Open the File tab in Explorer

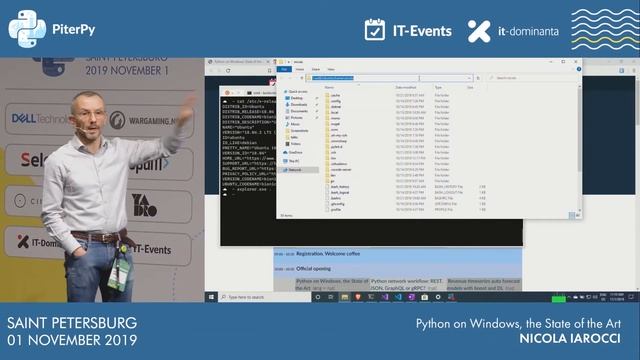(x=284, y=69)
